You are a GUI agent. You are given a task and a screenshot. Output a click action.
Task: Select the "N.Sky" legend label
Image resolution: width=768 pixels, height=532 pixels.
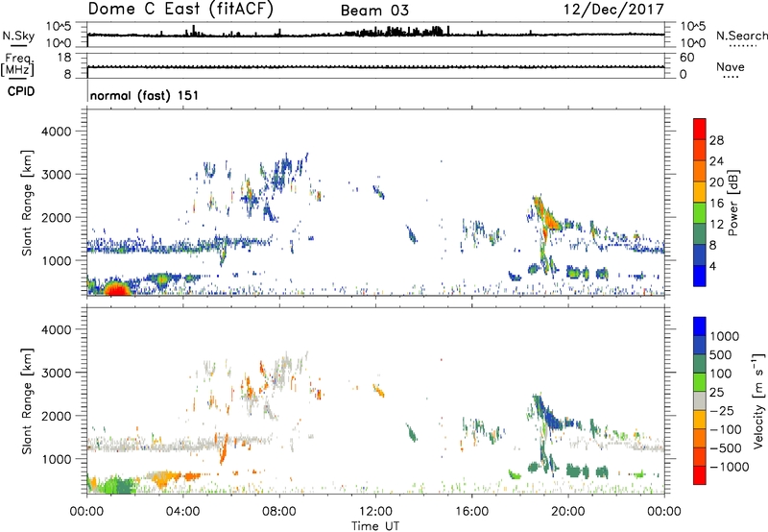(x=18, y=36)
